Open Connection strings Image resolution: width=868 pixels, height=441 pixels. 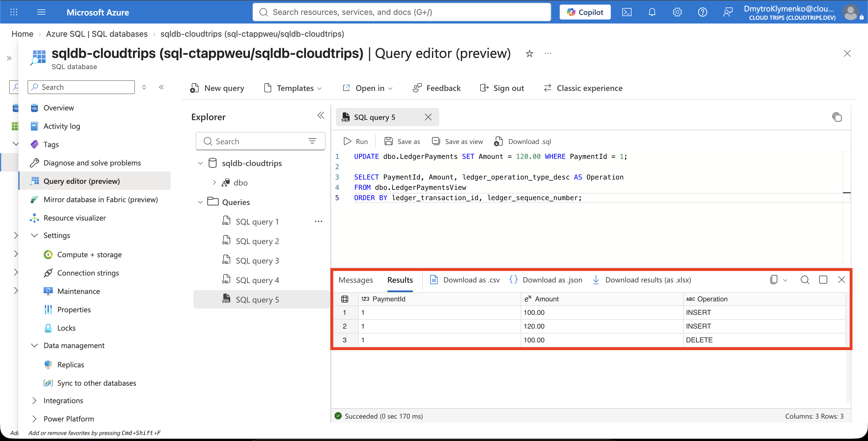[x=88, y=273]
